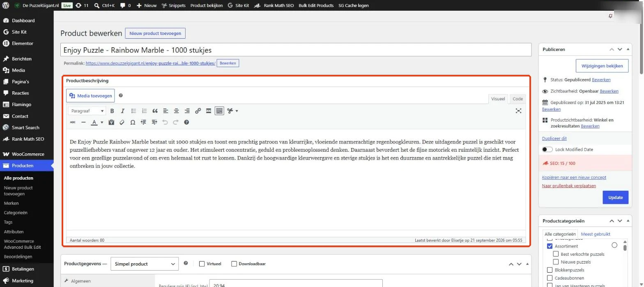
Task: Open the Snippets dropdown arrow in editor toolbar
Action: pos(237,111)
